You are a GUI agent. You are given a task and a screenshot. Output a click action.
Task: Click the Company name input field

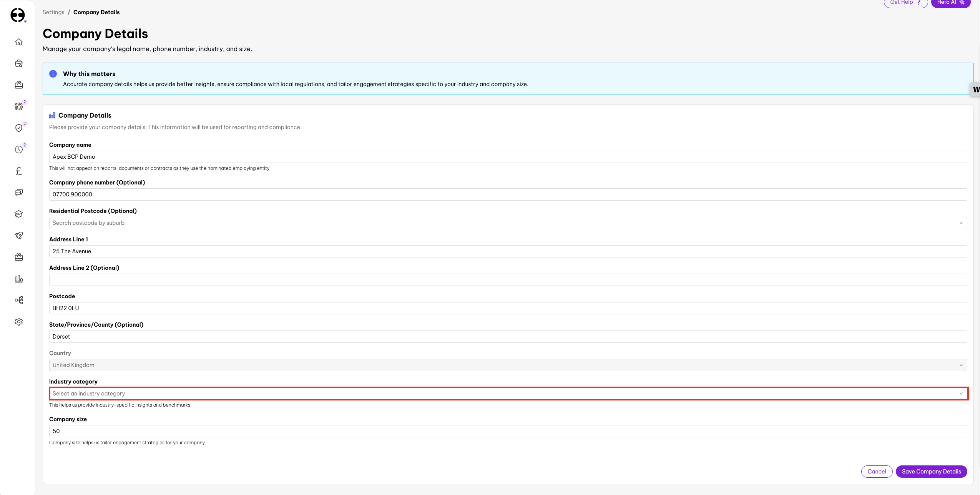(507, 157)
